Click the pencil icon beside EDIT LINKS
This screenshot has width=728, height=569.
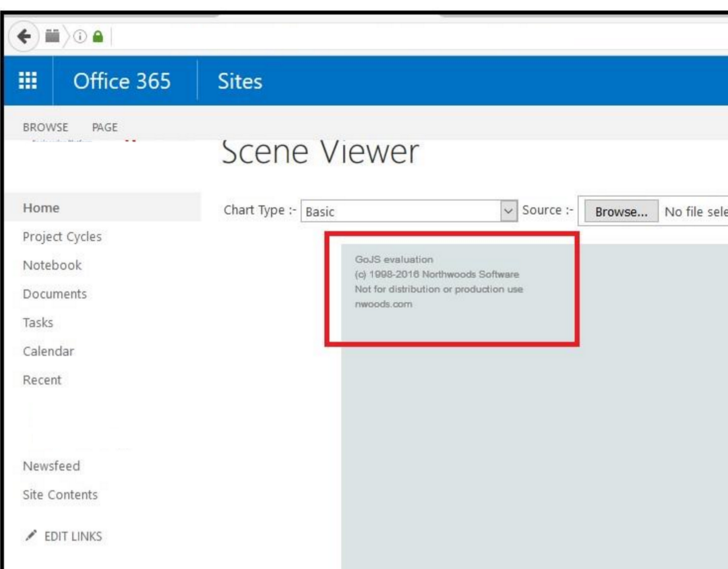click(x=31, y=535)
